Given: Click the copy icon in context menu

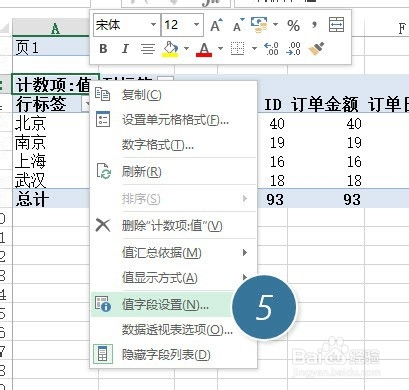Looking at the screenshot, I should pyautogui.click(x=102, y=94).
